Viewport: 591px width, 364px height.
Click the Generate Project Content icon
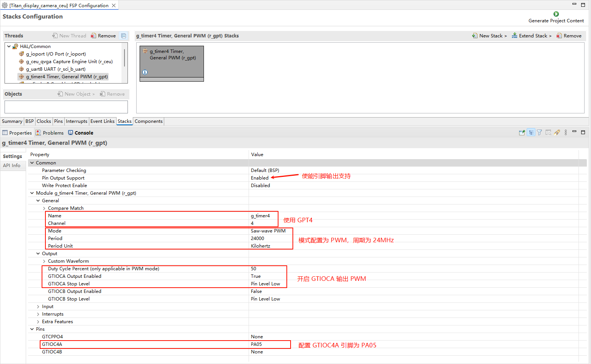(556, 14)
